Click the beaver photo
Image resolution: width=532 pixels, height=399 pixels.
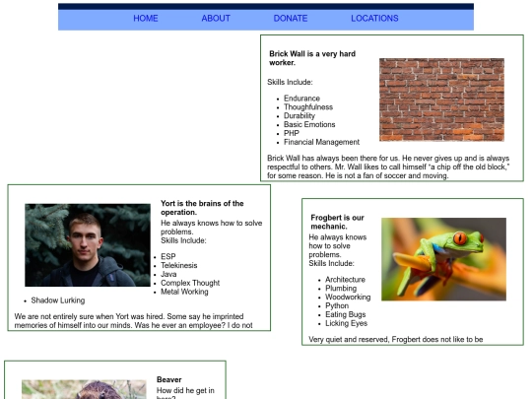[x=84, y=389]
